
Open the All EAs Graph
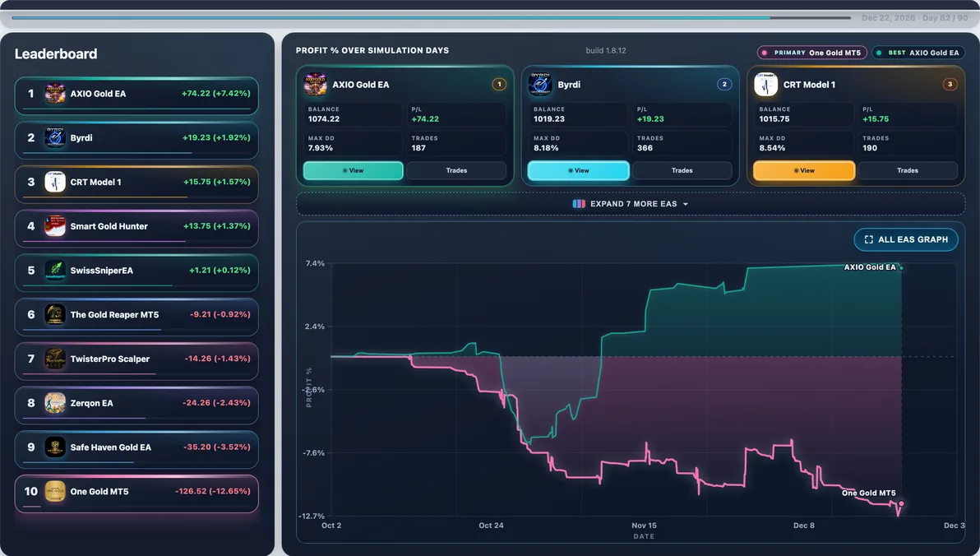coord(906,239)
